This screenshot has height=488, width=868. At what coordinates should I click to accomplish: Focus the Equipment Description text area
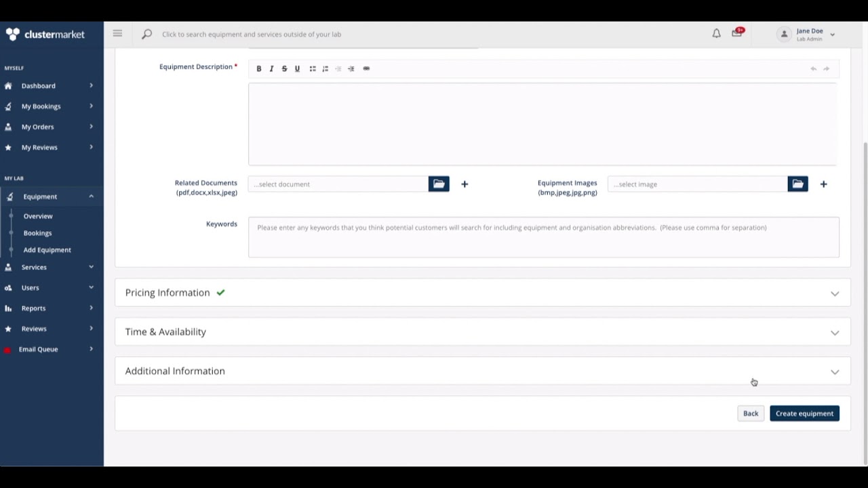pyautogui.click(x=542, y=123)
